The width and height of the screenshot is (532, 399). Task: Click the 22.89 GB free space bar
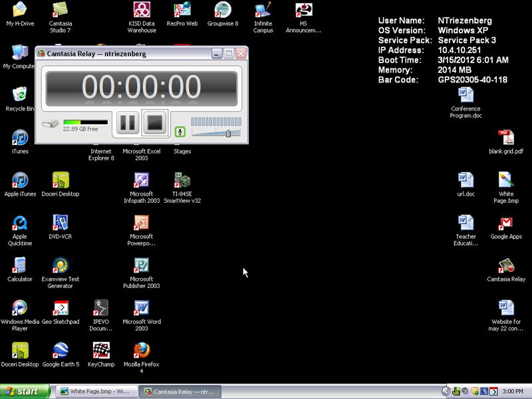(x=86, y=122)
